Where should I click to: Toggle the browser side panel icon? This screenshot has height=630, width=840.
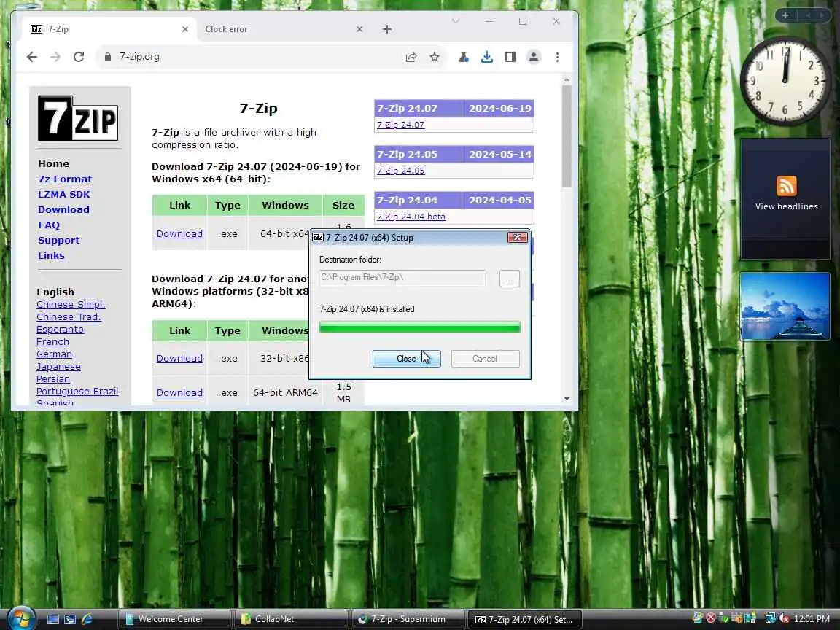[510, 57]
